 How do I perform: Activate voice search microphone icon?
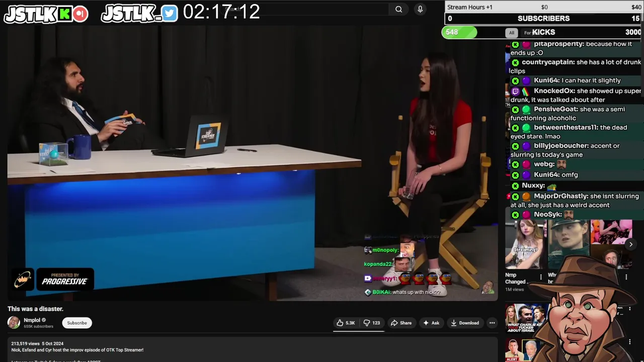(x=420, y=9)
